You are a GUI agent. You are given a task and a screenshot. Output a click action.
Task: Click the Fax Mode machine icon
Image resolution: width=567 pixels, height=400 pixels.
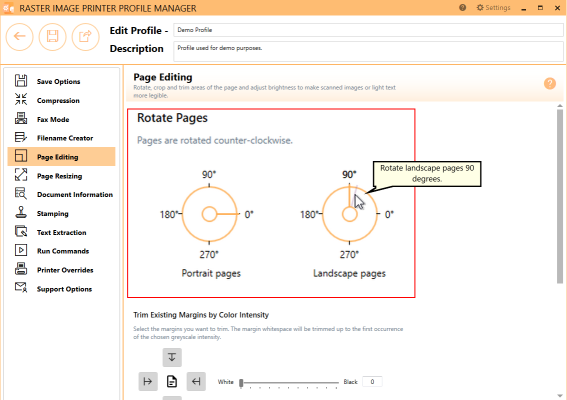[x=21, y=119]
